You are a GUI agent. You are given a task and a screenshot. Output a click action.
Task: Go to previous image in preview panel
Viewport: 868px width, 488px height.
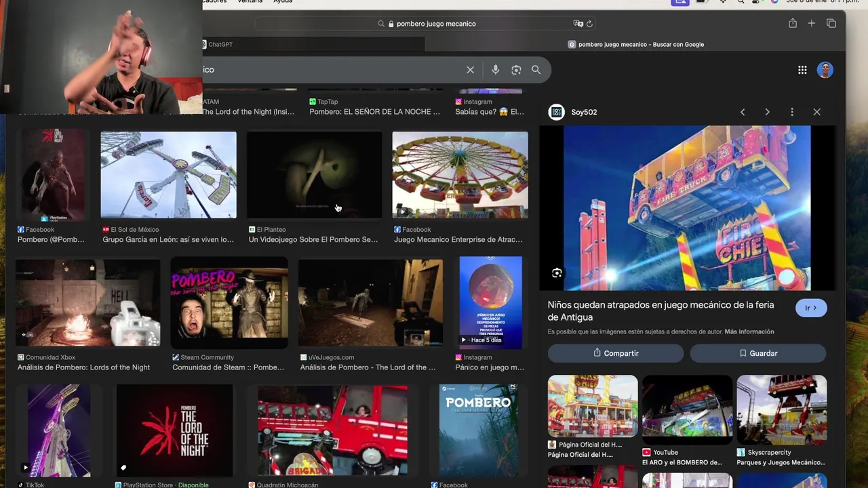(743, 113)
